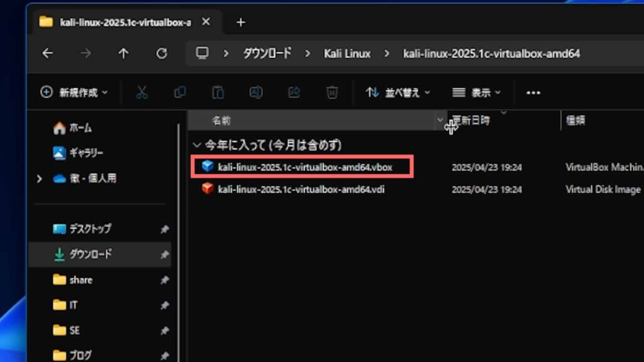Collapse the 今年に入って (今月は含めず) group
This screenshot has height=362, width=644.
click(197, 145)
